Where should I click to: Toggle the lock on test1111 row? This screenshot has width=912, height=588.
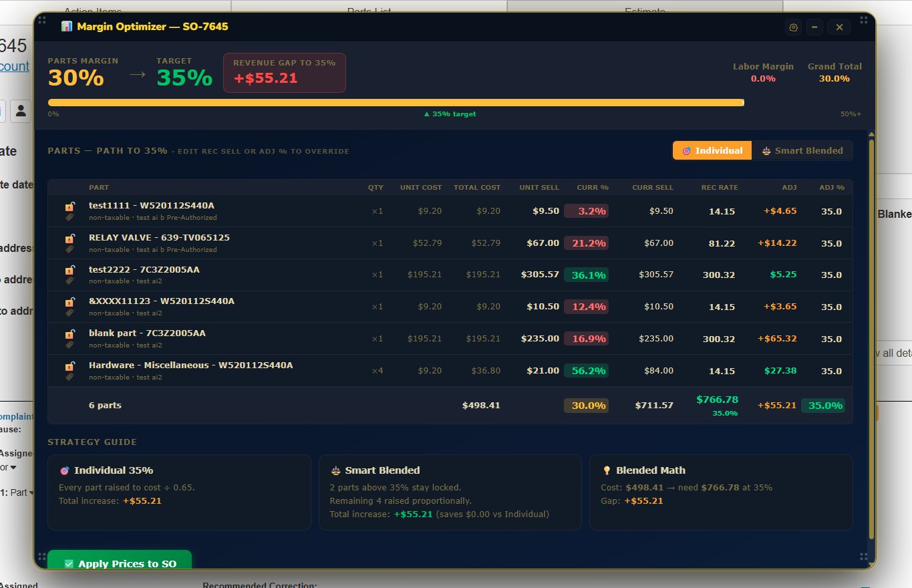point(69,206)
